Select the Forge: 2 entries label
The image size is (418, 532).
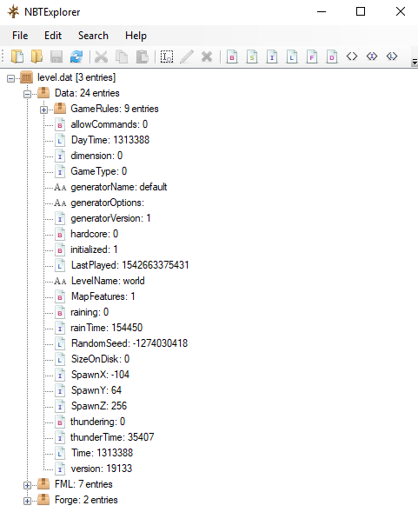pos(86,500)
